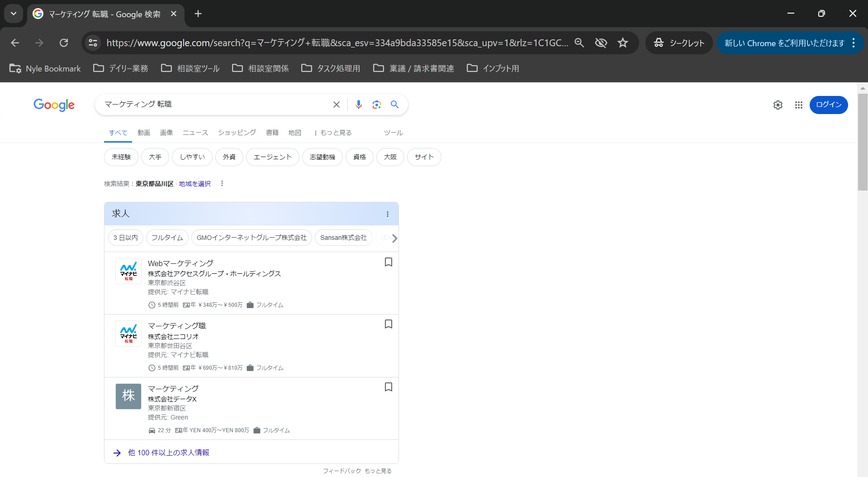This screenshot has width=868, height=477.
Task: Click the ログイン button
Action: click(829, 105)
